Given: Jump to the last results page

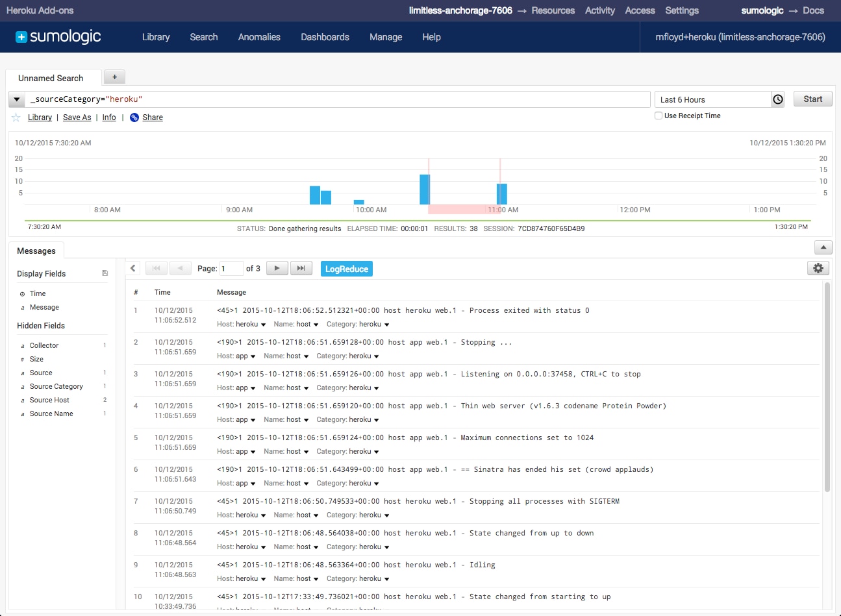Looking at the screenshot, I should (301, 267).
